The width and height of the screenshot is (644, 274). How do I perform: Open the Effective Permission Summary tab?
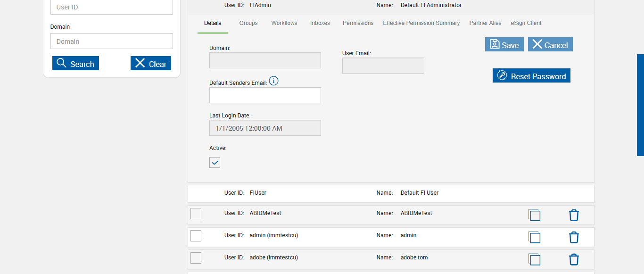[421, 23]
